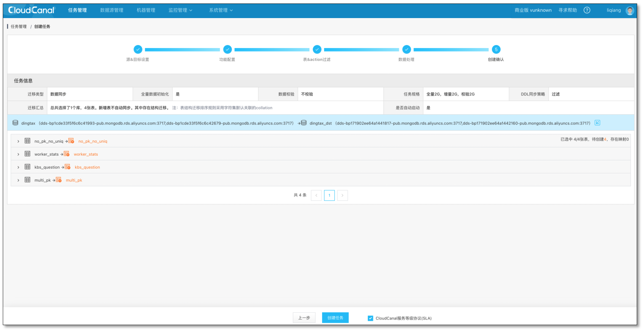This screenshot has height=333, width=644.
Task: Click the orange new-table icon for worker_stats
Action: (67, 154)
